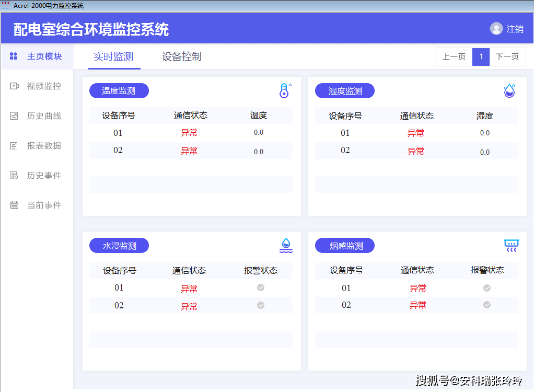Click the current events calendar icon
Image resolution: width=534 pixels, height=392 pixels.
14,205
